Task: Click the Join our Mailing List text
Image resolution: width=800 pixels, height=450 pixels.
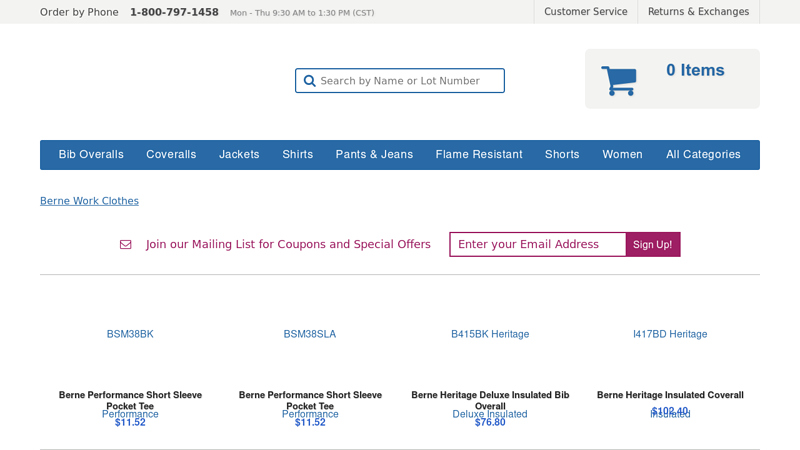Action: [288, 244]
